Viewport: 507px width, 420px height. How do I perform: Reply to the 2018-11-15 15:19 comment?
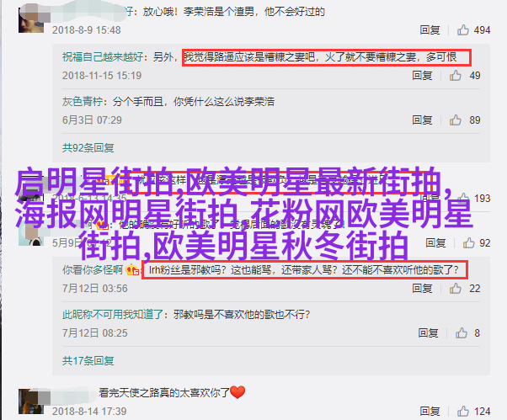pyautogui.click(x=422, y=75)
